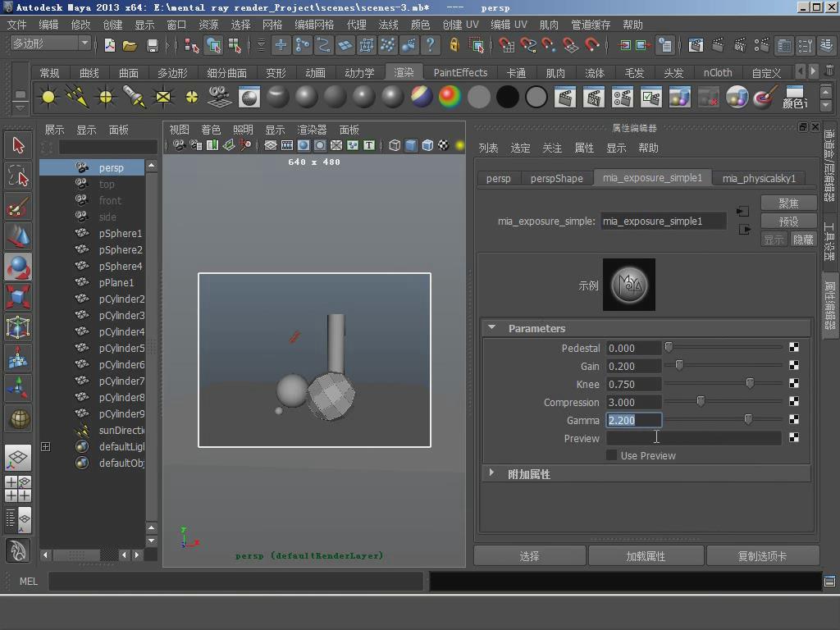Click the MEL command input line
This screenshot has height=630, width=840.
coord(235,582)
